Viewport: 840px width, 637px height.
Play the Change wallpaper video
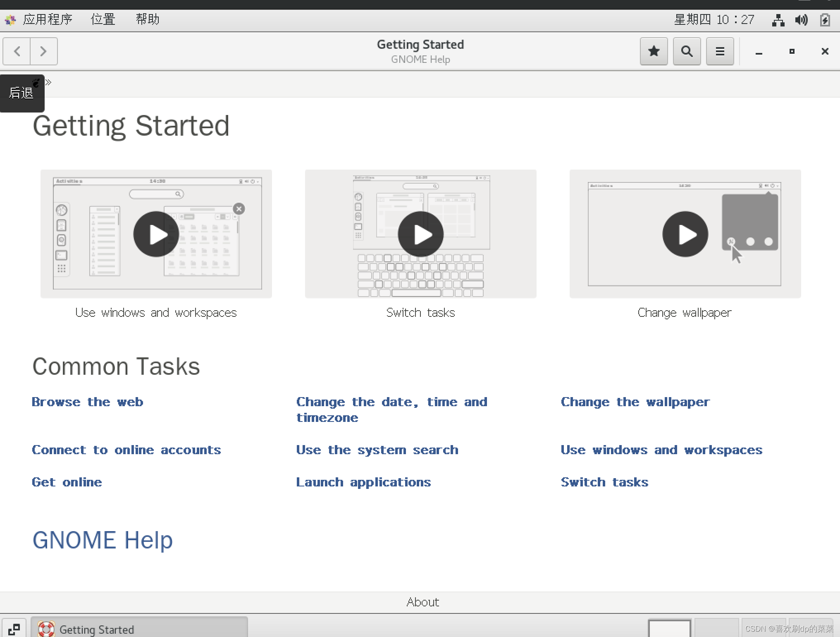(x=685, y=234)
